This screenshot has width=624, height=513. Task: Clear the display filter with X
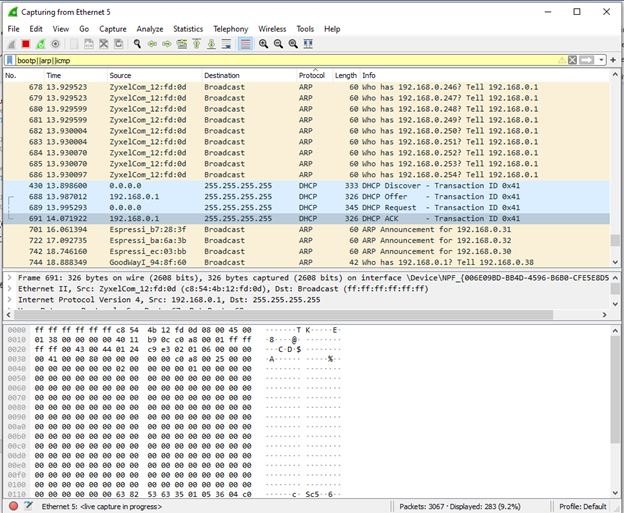tap(572, 60)
